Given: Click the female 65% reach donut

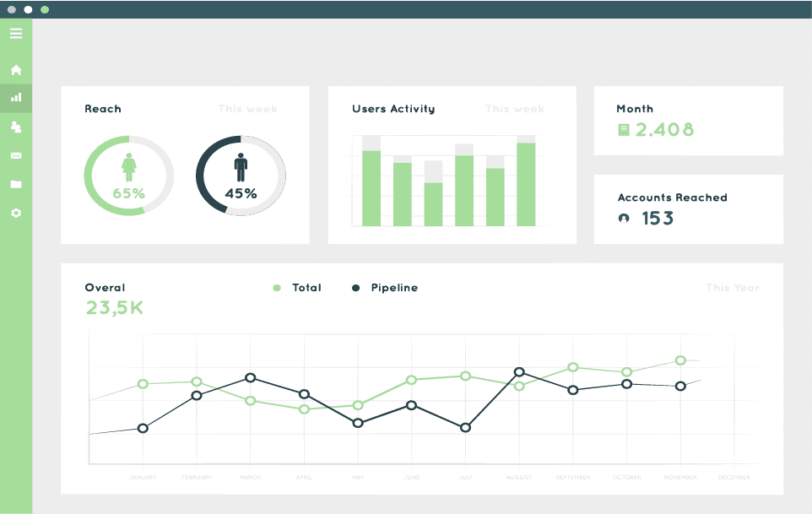Looking at the screenshot, I should point(128,176).
